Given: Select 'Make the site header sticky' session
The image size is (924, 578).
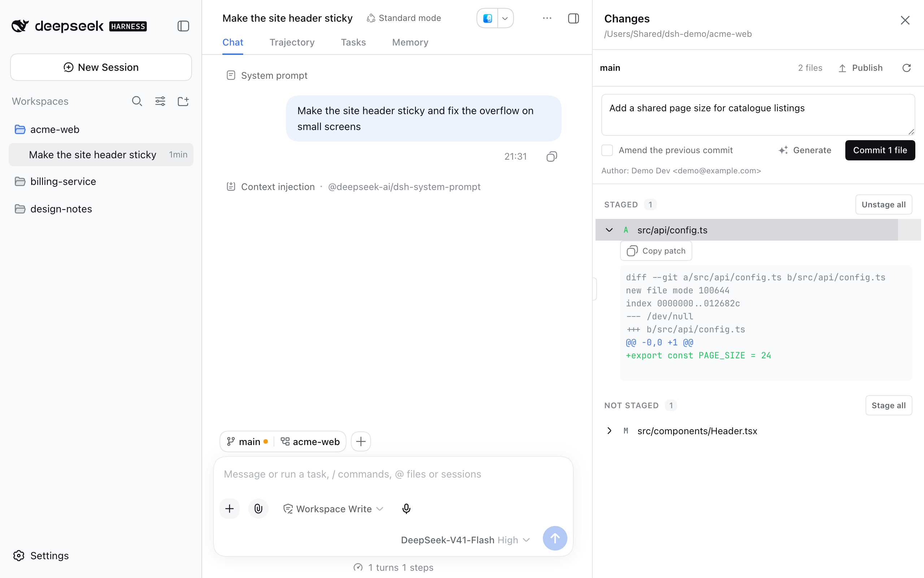Looking at the screenshot, I should click(x=101, y=155).
